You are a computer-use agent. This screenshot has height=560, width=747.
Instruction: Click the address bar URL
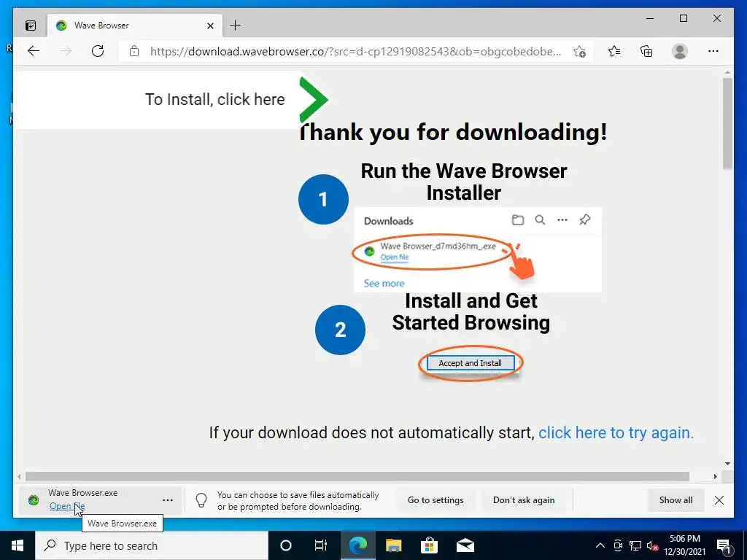pyautogui.click(x=355, y=52)
